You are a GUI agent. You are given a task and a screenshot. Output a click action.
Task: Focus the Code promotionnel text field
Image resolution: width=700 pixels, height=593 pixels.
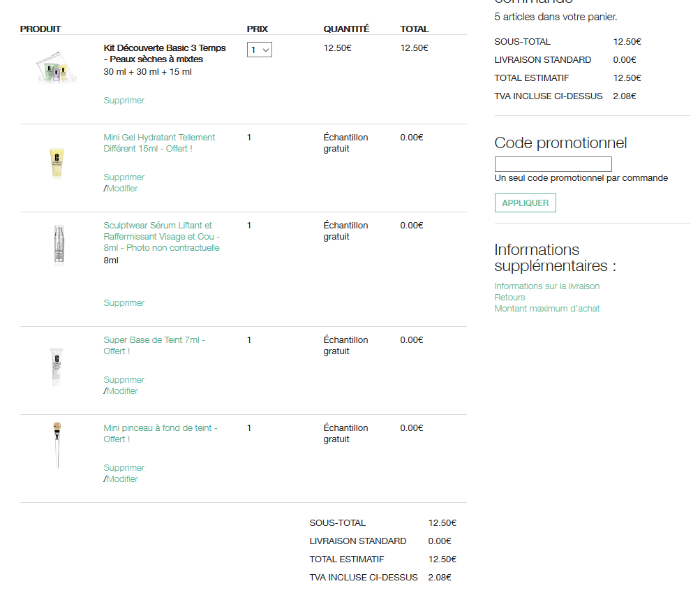coord(553,164)
